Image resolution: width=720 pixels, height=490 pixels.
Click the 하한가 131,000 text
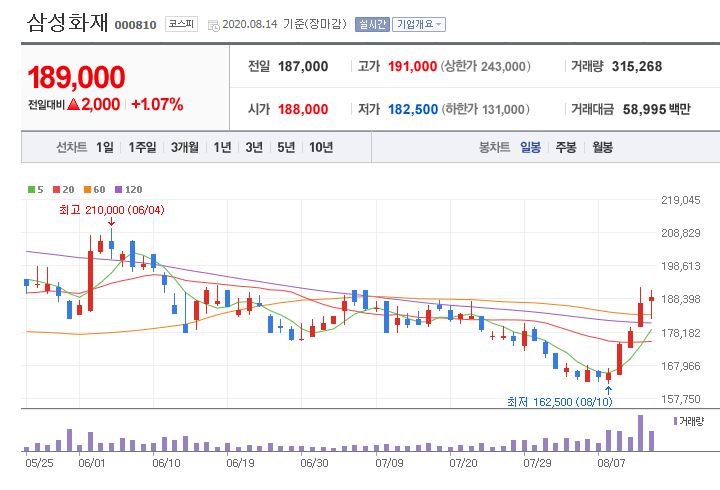pos(485,109)
